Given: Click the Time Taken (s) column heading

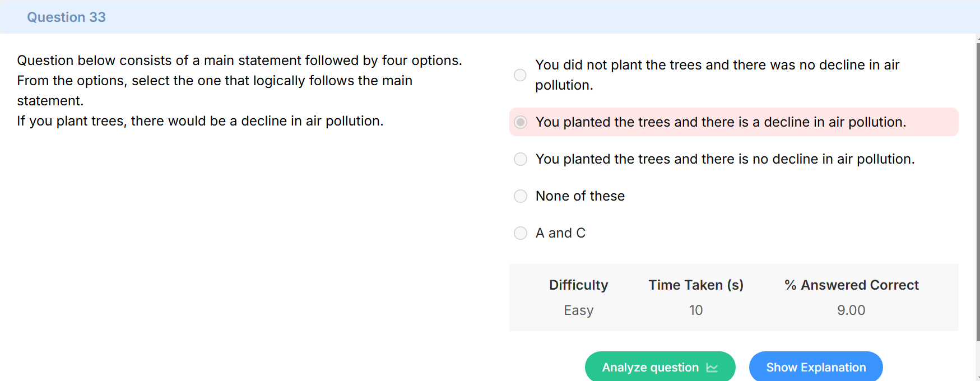Looking at the screenshot, I should (x=696, y=285).
